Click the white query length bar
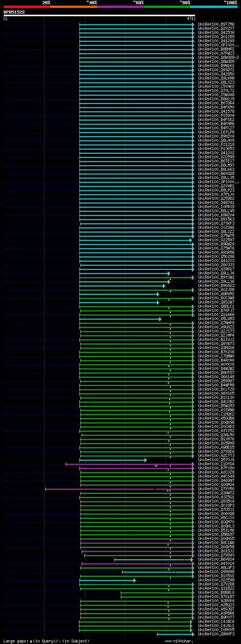This screenshot has width=241, height=644. pyautogui.click(x=99, y=15)
